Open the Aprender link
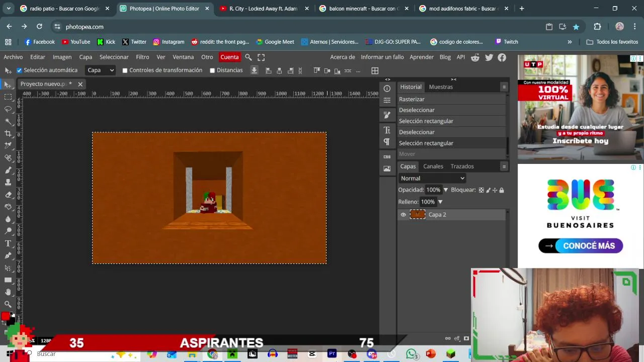644x362 pixels. coord(422,57)
